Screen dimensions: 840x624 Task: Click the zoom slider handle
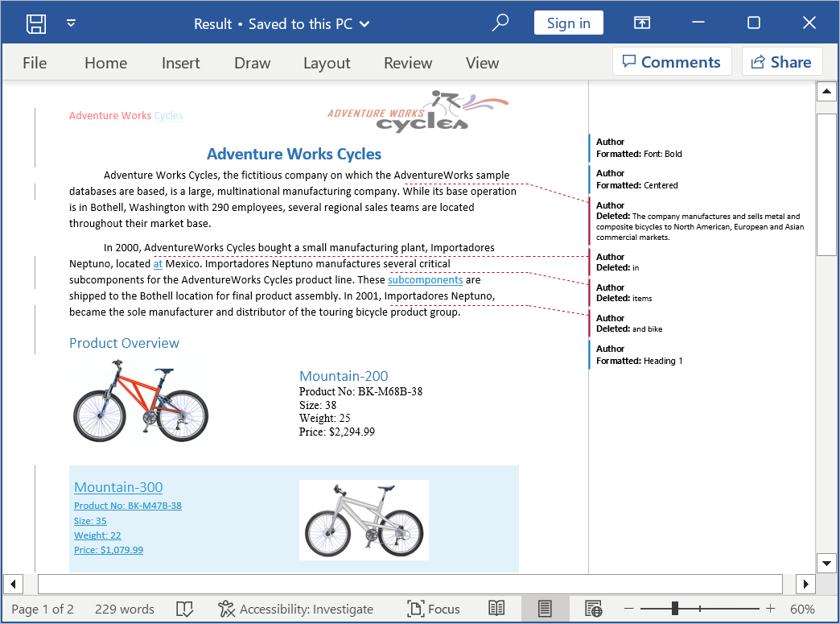[675, 608]
